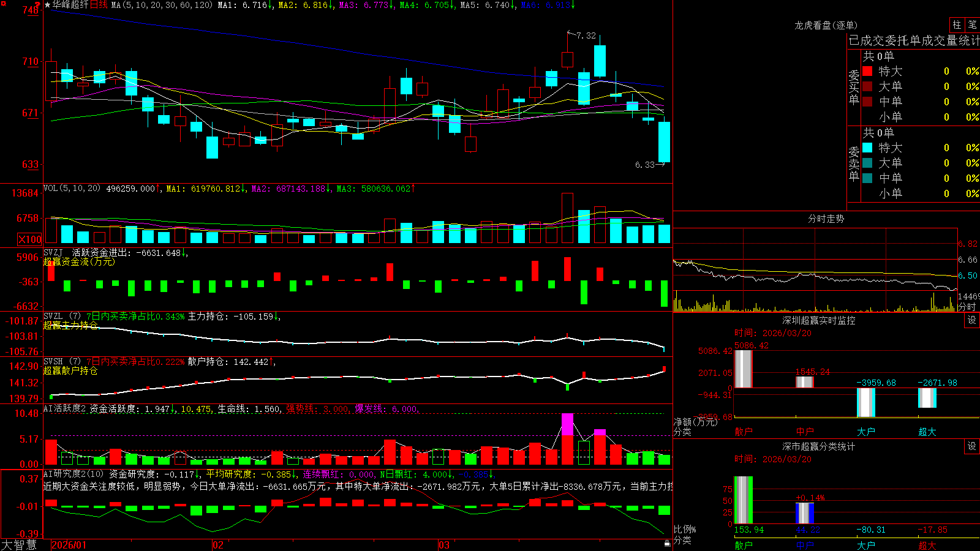Click 散户持仓: 142.442 text

coord(228,362)
